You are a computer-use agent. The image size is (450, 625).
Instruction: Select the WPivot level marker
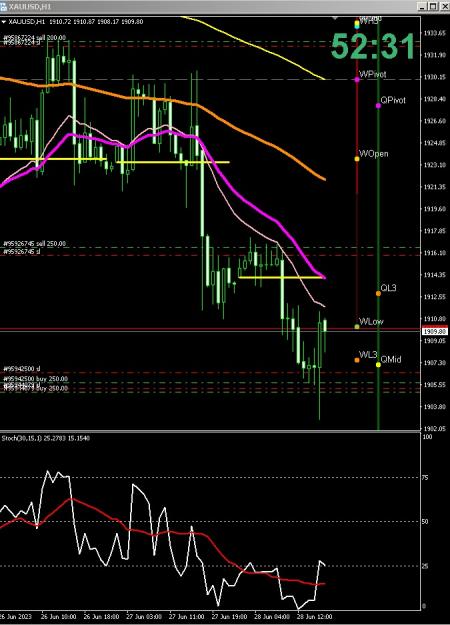357,80
